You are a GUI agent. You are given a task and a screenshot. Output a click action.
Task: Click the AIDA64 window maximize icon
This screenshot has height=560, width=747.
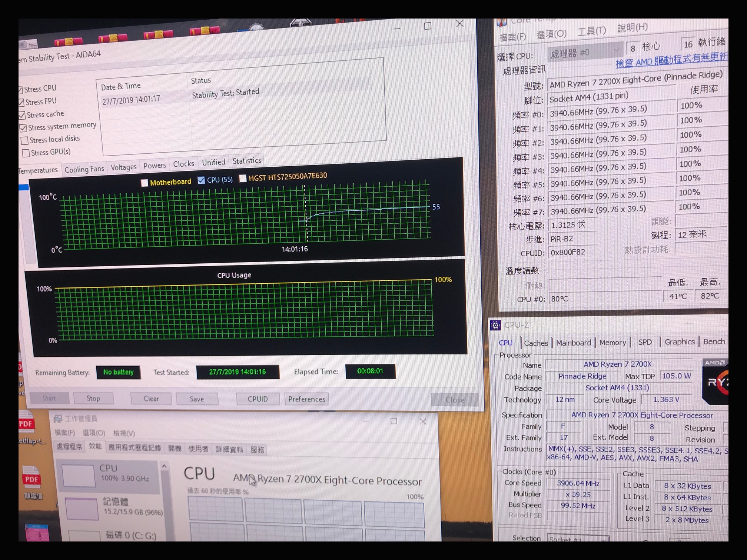(x=428, y=26)
